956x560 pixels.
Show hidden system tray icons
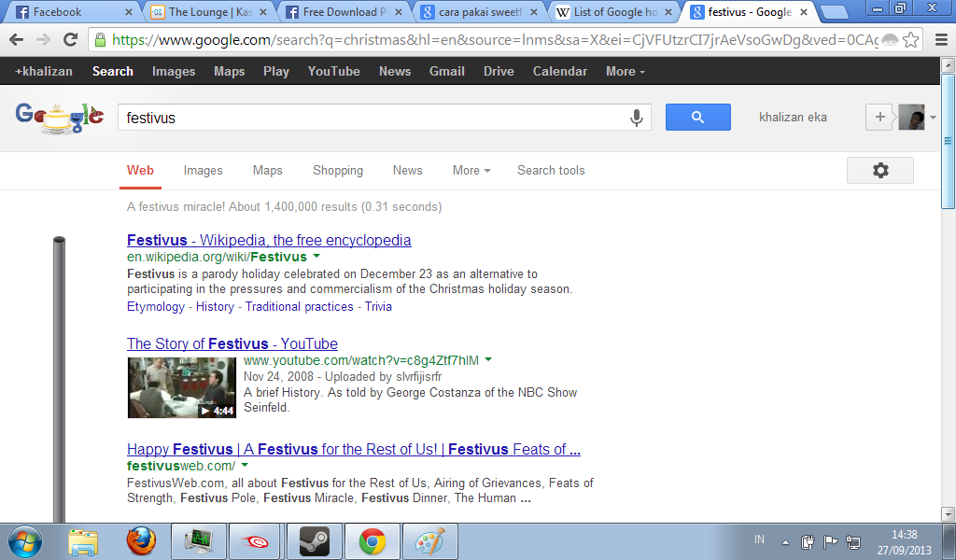(785, 541)
